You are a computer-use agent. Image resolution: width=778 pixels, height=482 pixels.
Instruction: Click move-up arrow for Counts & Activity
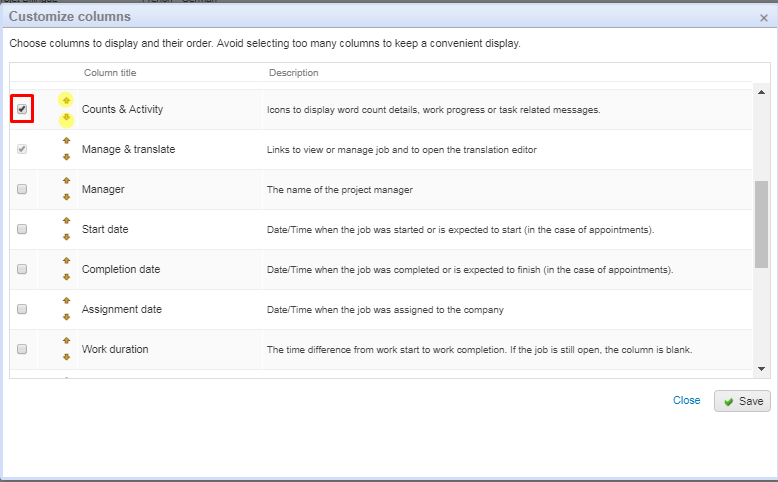(66, 101)
